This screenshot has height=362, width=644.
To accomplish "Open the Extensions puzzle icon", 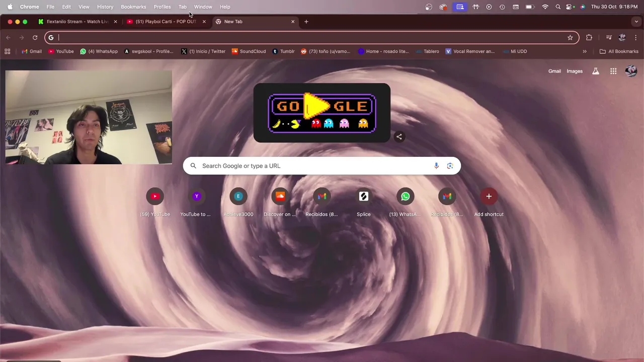I will [589, 37].
